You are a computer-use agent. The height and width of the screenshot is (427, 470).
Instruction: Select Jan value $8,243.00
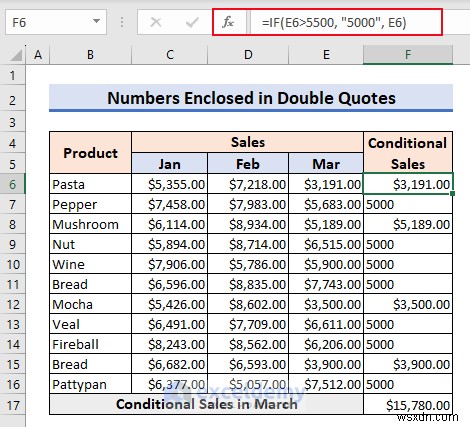pos(169,344)
